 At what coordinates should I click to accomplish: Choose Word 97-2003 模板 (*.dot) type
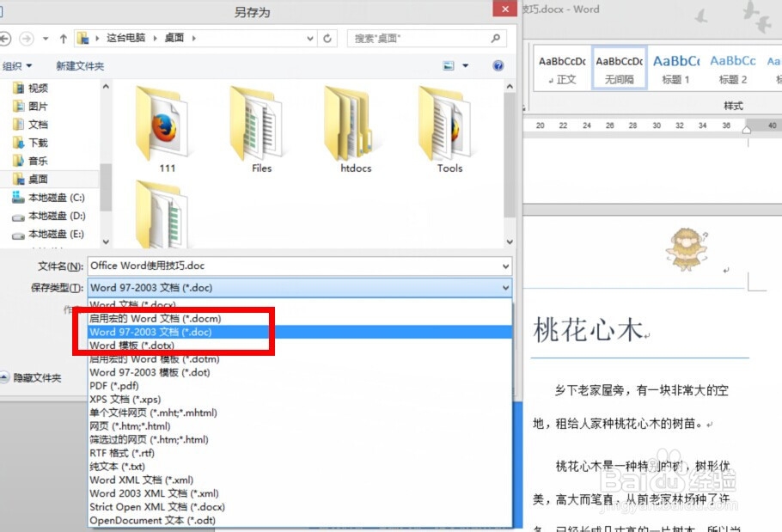pos(300,372)
